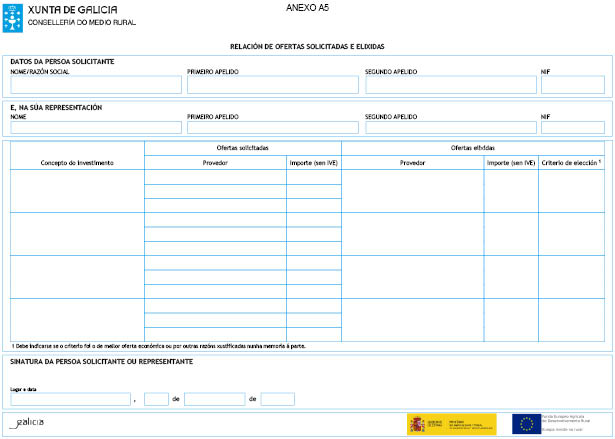Click first Concepto do investimento cell
Image resolution: width=615 pixels, height=439 pixels.
tap(77, 191)
